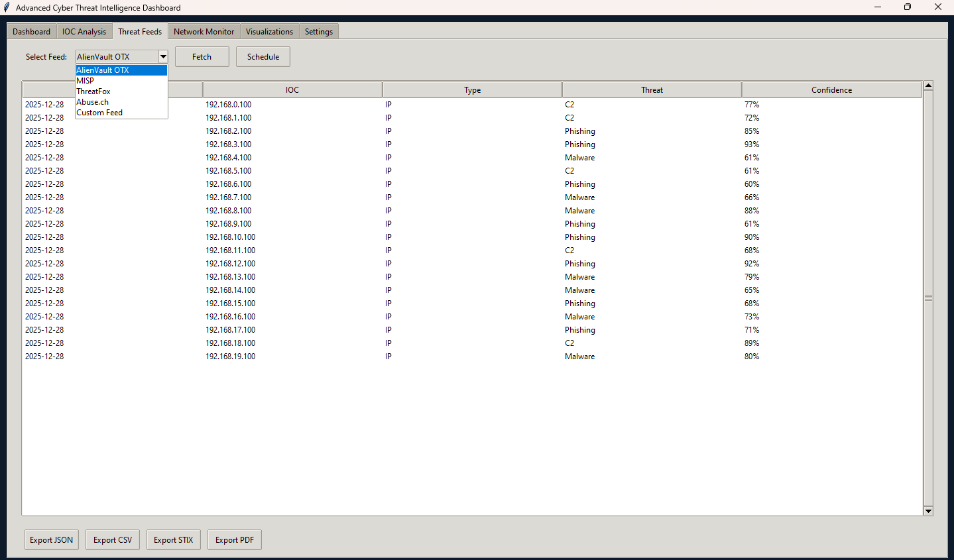Click the application feather icon in title bar
The image size is (954, 560).
click(7, 7)
